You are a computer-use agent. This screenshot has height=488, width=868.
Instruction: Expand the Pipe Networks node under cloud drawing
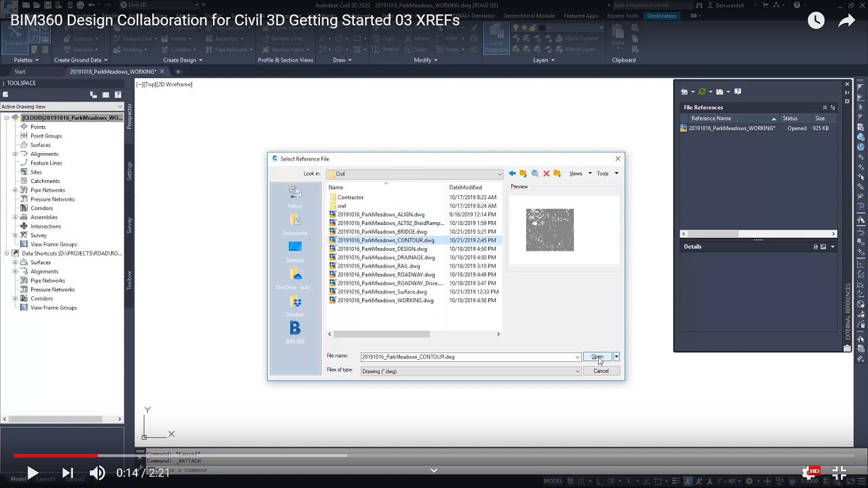15,190
